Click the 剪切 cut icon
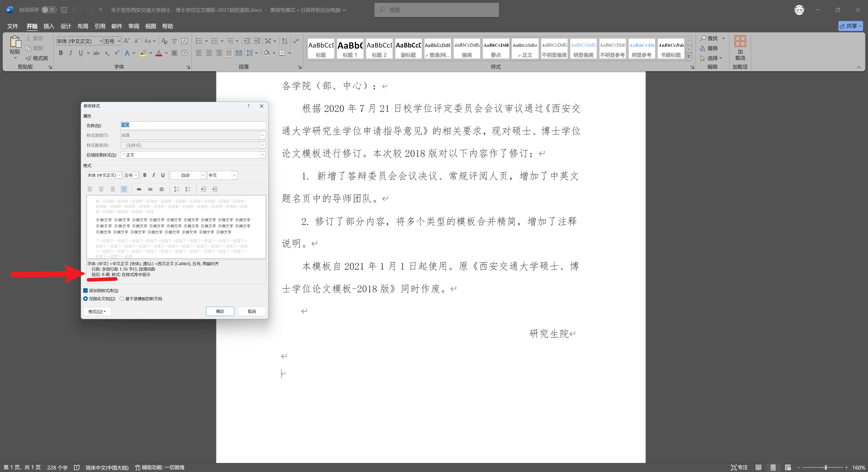The image size is (868, 472). pos(35,38)
